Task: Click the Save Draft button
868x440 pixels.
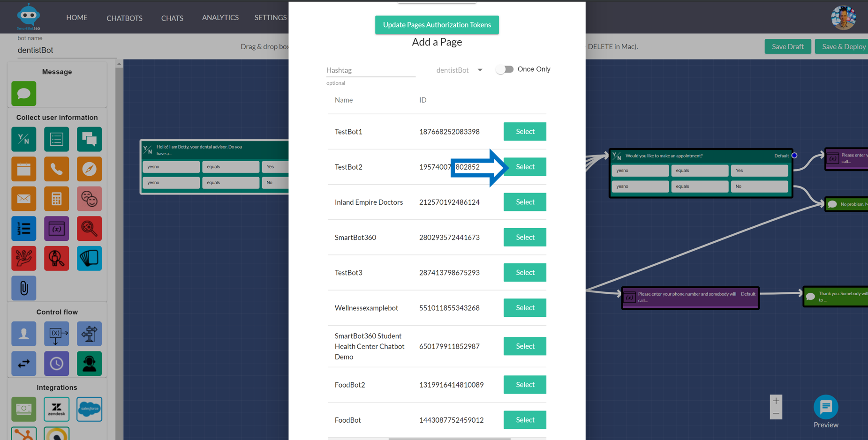Action: pos(788,46)
